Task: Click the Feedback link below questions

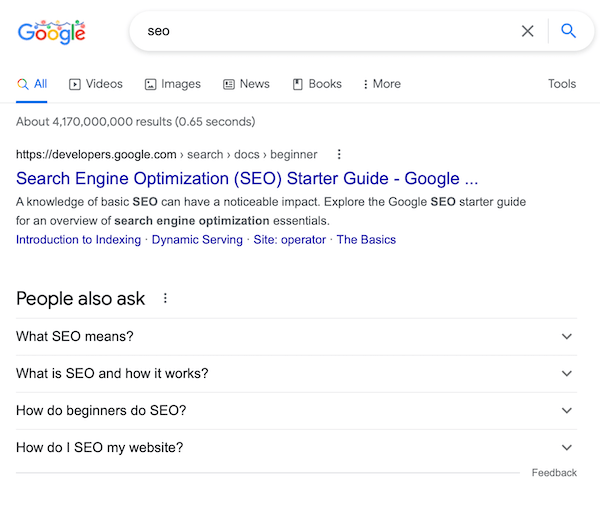Action: 554,473
